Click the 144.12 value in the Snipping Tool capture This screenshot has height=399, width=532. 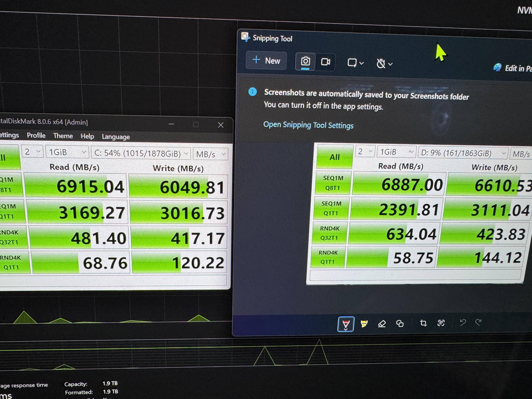coord(498,258)
